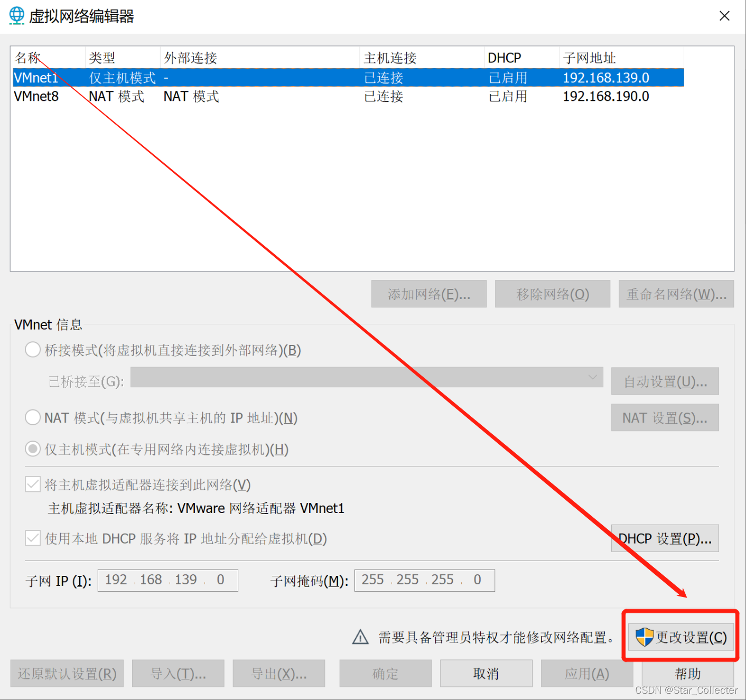Screen dimensions: 746x700
Task: Click 仅主机模式 type cell of VMnet1
Action: pyautogui.click(x=122, y=78)
